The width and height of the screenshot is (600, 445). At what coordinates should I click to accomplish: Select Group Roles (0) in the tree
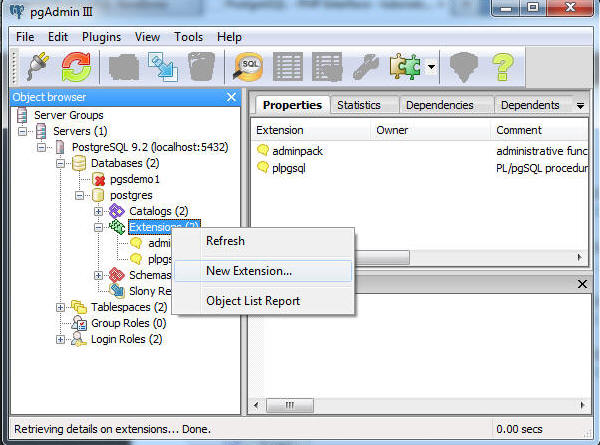[x=128, y=323]
